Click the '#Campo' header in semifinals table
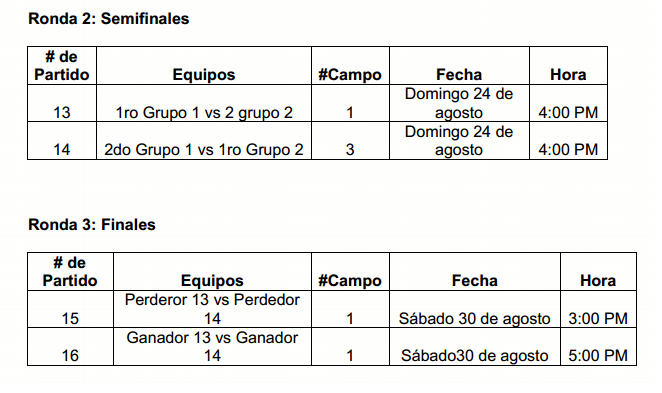Image resolution: width=662 pixels, height=393 pixels. point(350,66)
